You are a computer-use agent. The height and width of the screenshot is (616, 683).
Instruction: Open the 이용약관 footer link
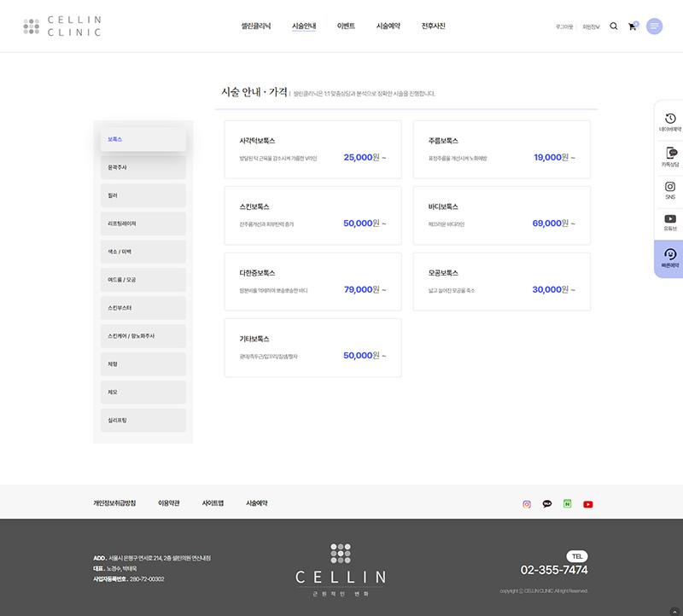pos(169,503)
